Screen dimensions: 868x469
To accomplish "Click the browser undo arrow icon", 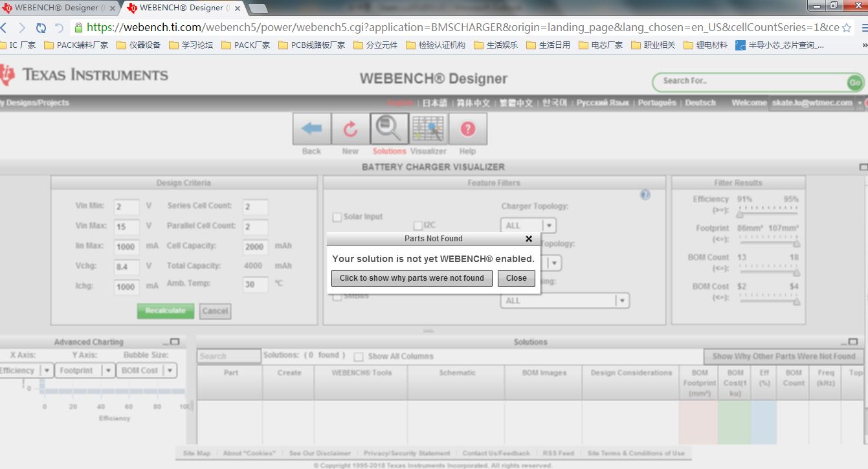I will pos(59,28).
